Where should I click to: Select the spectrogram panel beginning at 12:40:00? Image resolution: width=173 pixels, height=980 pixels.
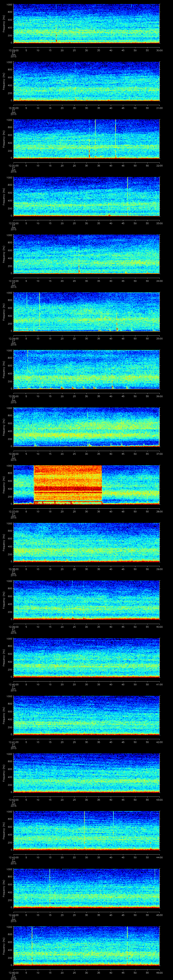coord(87,657)
